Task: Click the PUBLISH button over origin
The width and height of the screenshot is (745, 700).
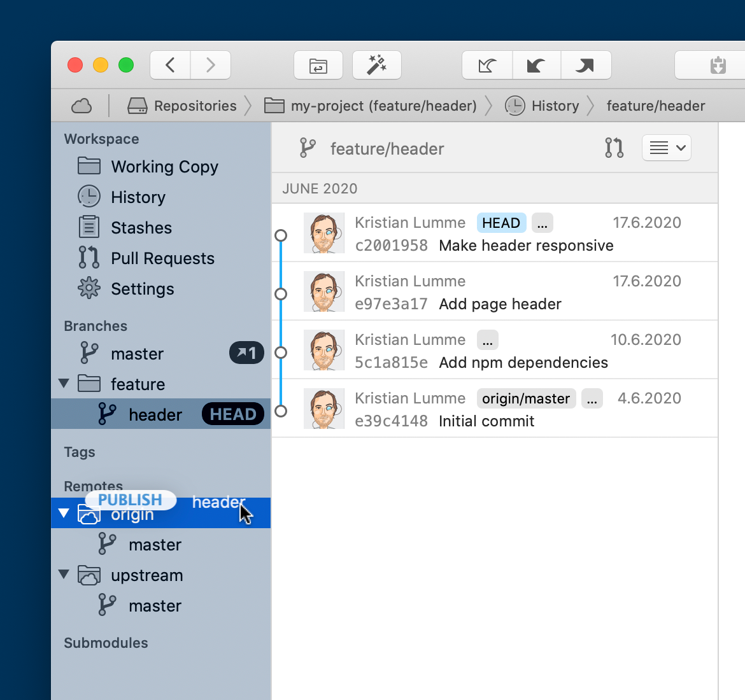Action: point(130,500)
